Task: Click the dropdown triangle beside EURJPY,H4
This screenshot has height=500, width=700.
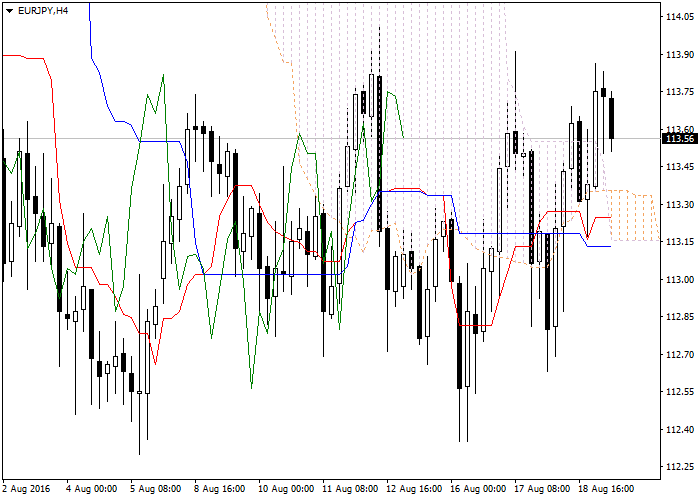Action: [x=10, y=11]
